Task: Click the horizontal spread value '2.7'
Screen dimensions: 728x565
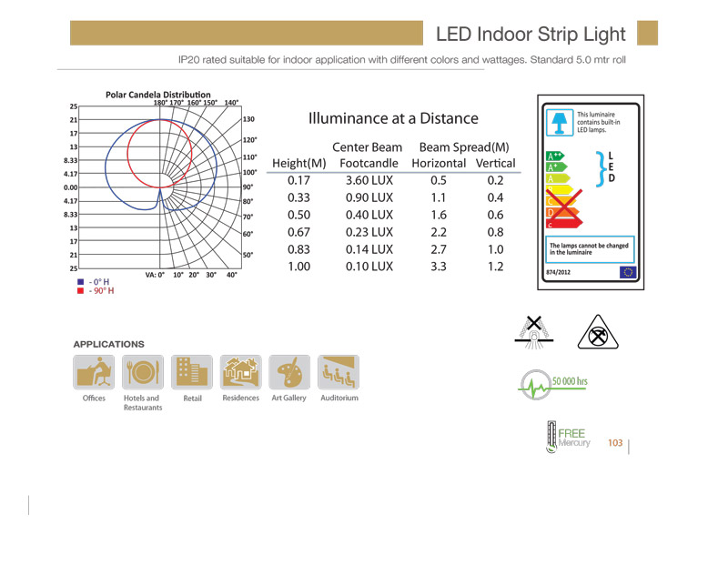Action: click(x=439, y=249)
